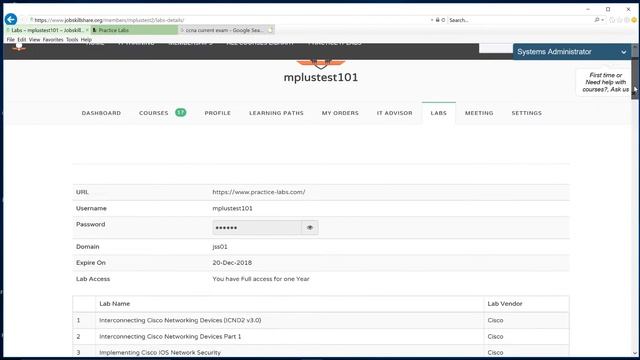Viewport: 640px width, 360px height.
Task: Select lab 'Interconnecting Cisco Networking Devices (ICND2 v3.0)'
Action: pyautogui.click(x=180, y=320)
